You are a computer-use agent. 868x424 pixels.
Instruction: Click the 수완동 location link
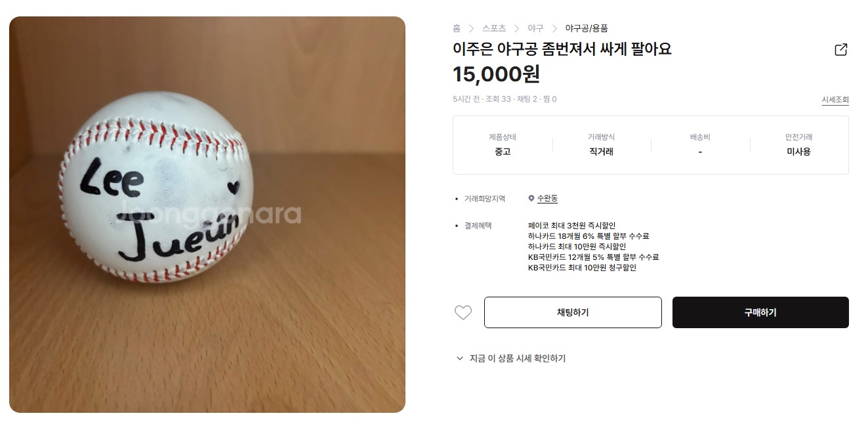(547, 198)
